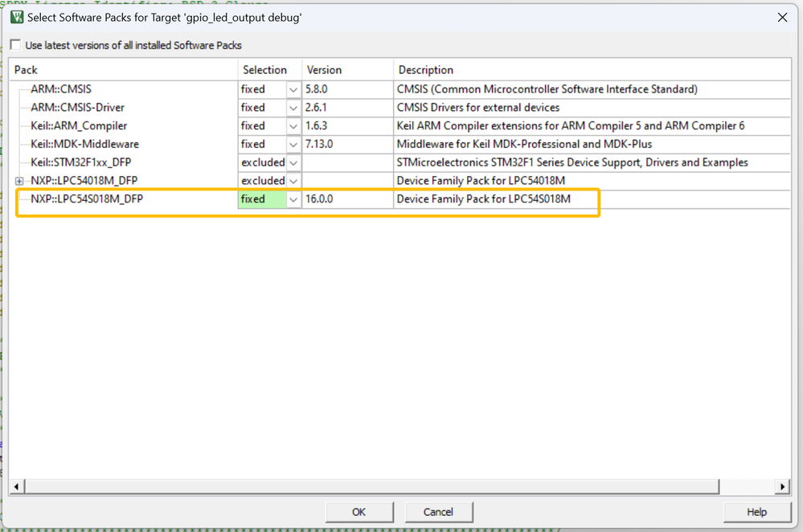Click the horizontal scrollbar thumb
803x532 pixels.
(372, 486)
